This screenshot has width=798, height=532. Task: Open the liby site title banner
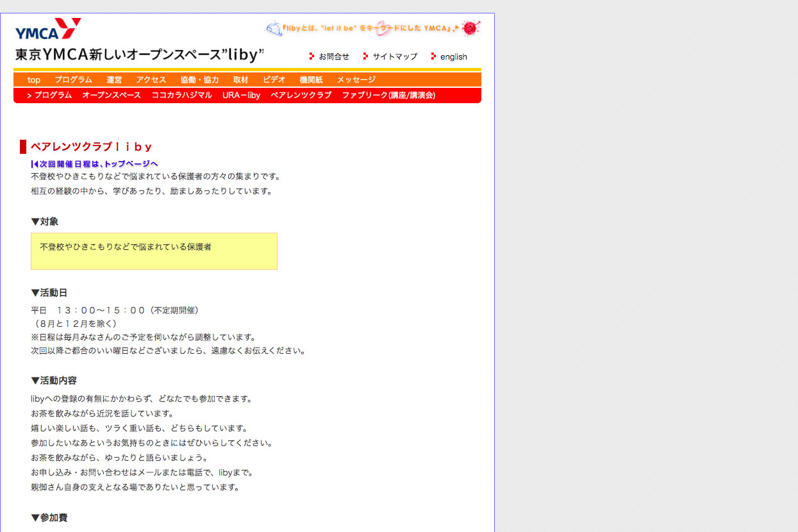pyautogui.click(x=140, y=55)
